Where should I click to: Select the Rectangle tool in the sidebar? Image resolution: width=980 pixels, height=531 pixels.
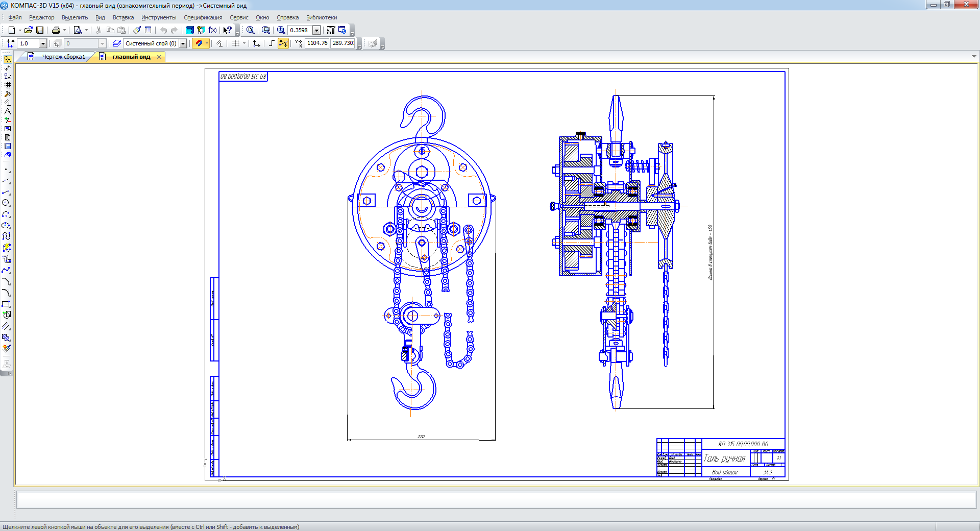click(x=6, y=304)
